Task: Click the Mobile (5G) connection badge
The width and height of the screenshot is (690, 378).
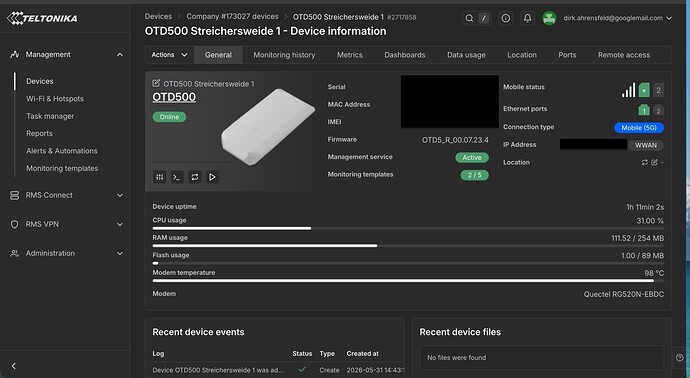Action: (639, 128)
